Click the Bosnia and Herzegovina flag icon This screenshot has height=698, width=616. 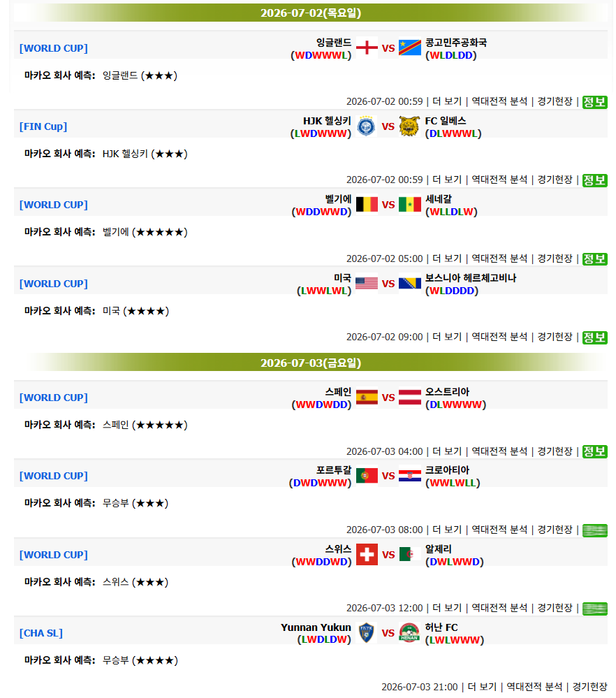[x=409, y=283]
